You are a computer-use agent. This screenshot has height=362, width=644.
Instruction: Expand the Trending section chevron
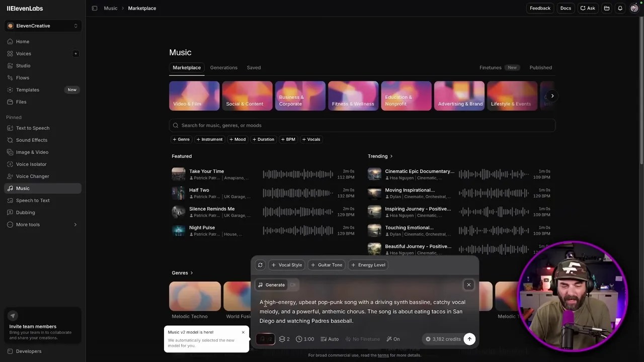pos(391,156)
